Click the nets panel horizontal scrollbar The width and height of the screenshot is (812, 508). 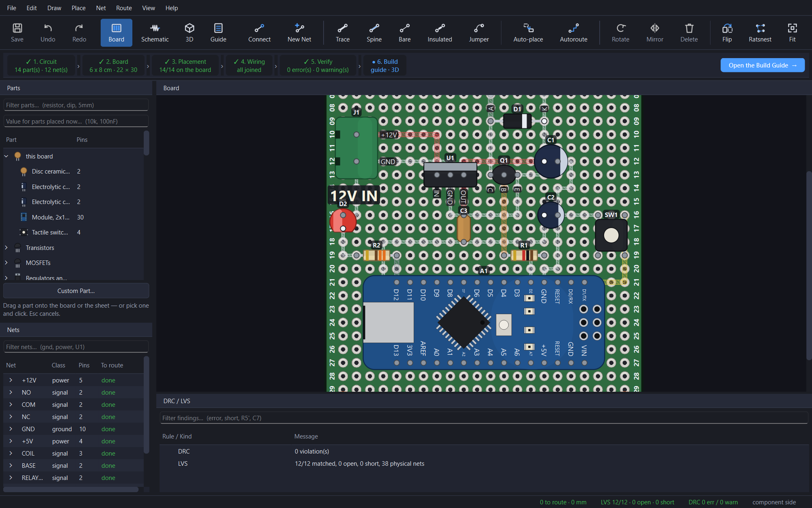click(71, 489)
